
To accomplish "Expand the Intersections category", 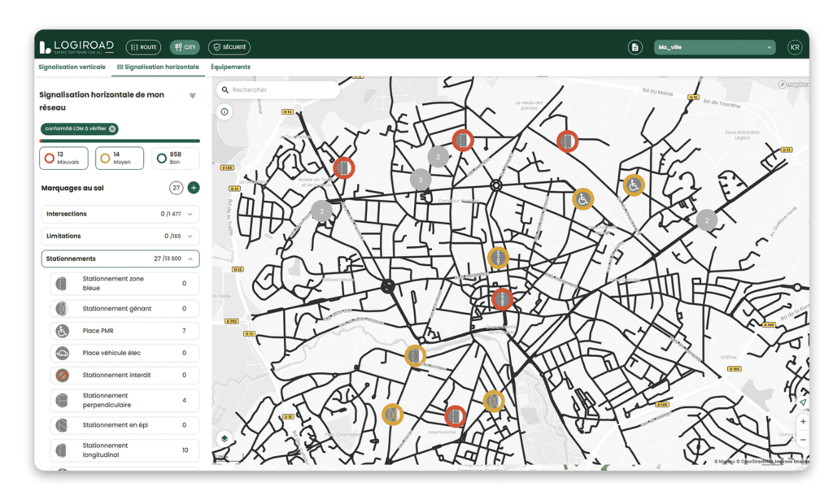I will click(x=120, y=214).
